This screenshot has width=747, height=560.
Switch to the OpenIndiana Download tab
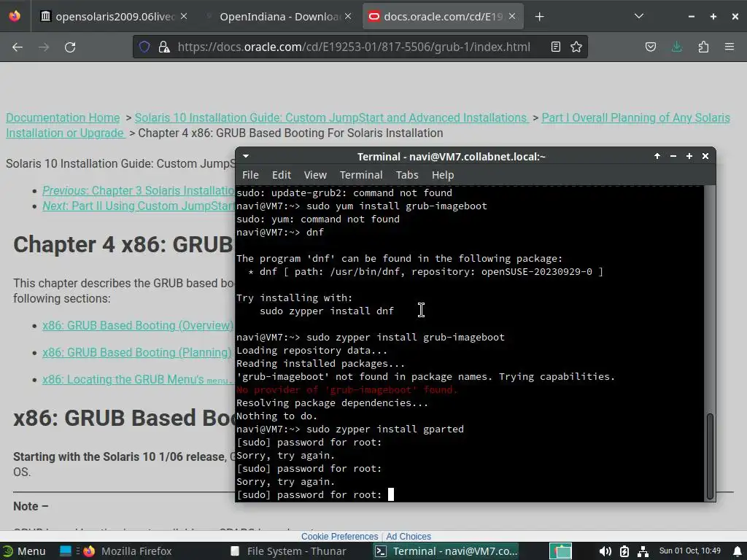(279, 16)
